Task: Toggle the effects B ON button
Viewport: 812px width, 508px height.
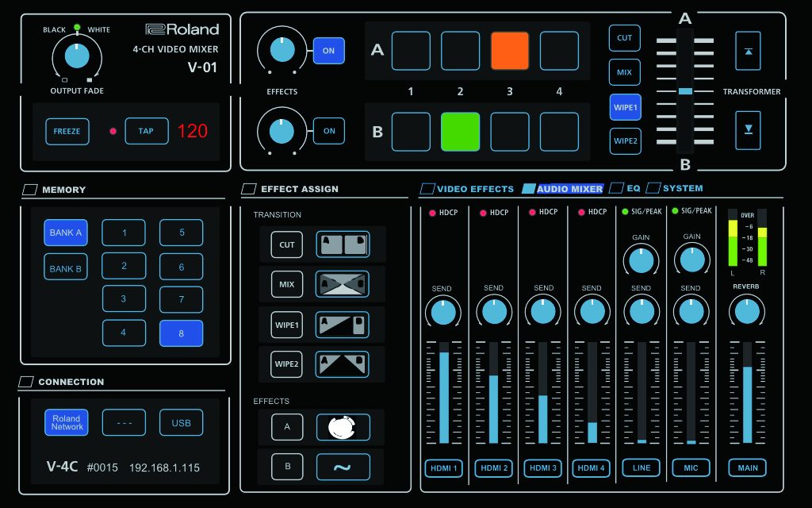Action: point(329,131)
